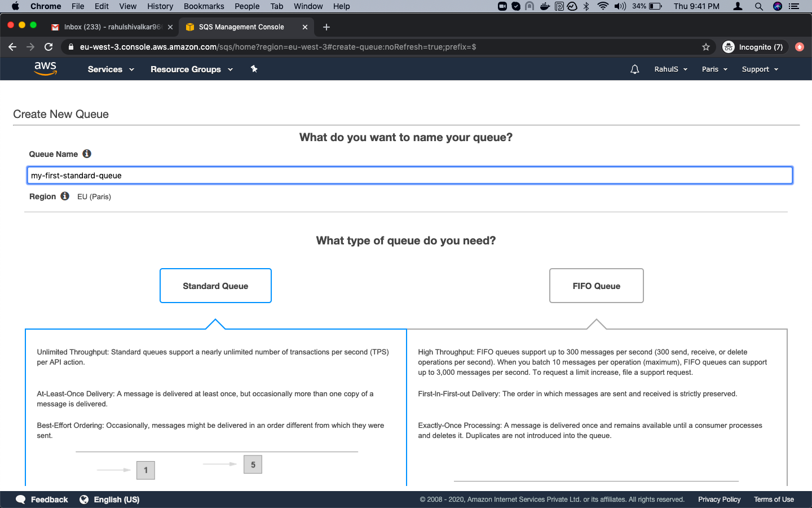Screen dimensions: 812x508
Task: Expand the Resource Groups dropdown
Action: click(191, 69)
